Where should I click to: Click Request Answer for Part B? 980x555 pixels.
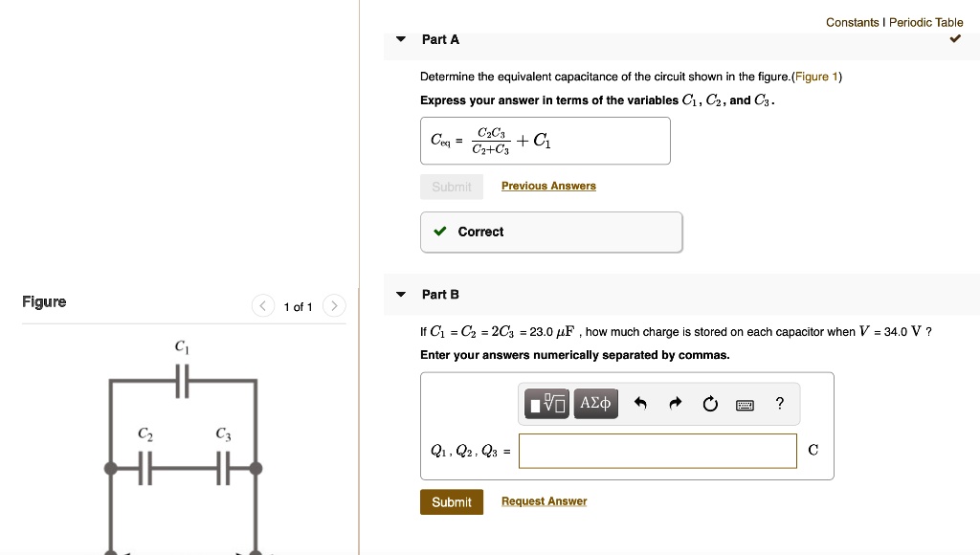pos(544,500)
